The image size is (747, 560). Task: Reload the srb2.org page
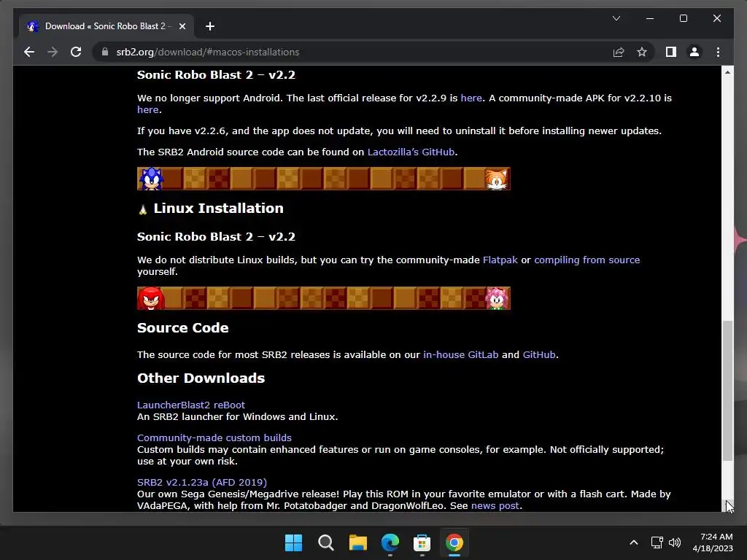coord(76,52)
